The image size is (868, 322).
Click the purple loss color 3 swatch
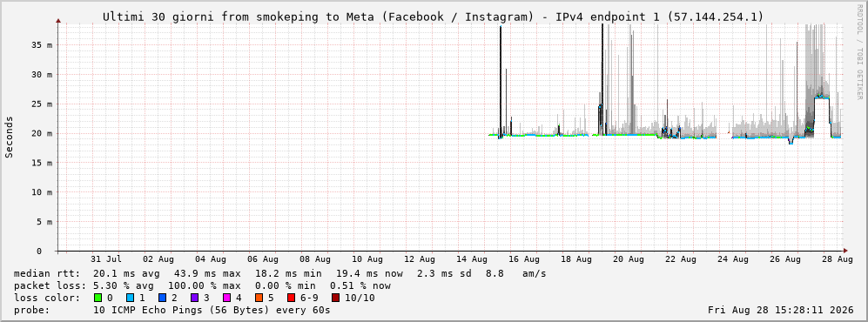click(195, 298)
